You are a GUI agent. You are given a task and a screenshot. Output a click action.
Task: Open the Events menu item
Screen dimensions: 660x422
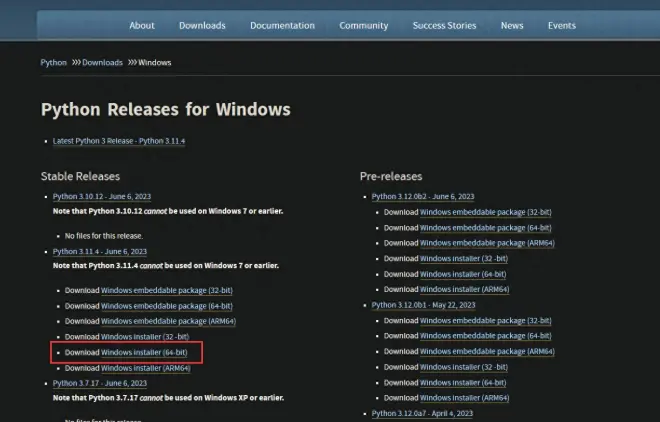pos(562,26)
